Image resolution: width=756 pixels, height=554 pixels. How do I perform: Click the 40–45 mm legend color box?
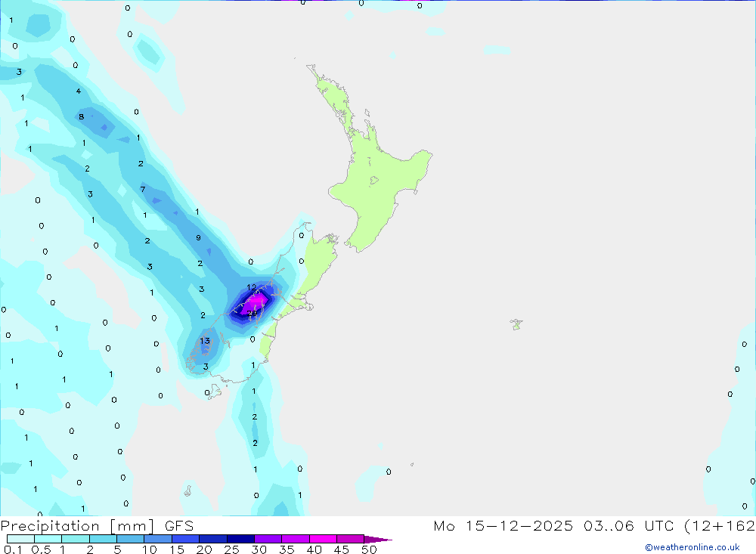tap(323, 539)
